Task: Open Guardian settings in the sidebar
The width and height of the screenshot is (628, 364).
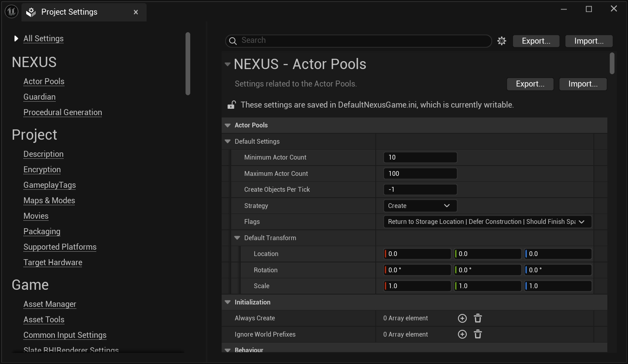Action: [39, 97]
